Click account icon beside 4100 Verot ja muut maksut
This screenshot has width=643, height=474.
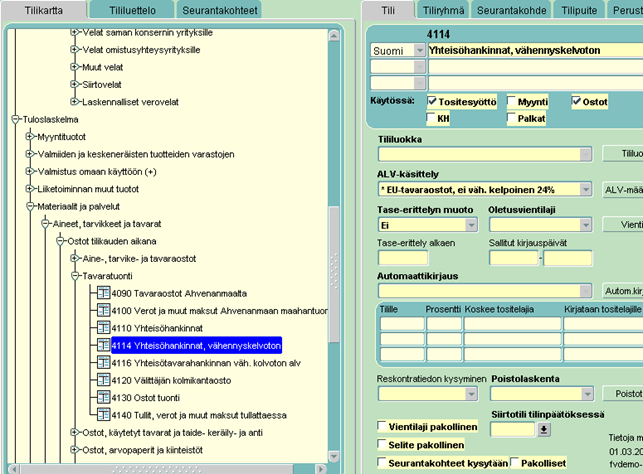click(x=104, y=310)
